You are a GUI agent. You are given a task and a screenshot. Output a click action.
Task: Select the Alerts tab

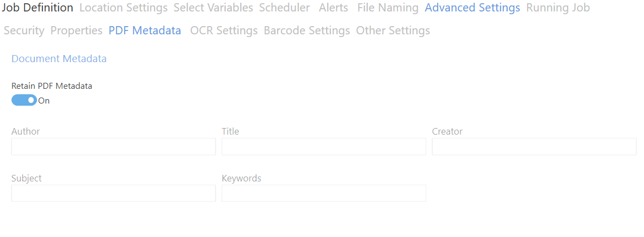pos(334,8)
